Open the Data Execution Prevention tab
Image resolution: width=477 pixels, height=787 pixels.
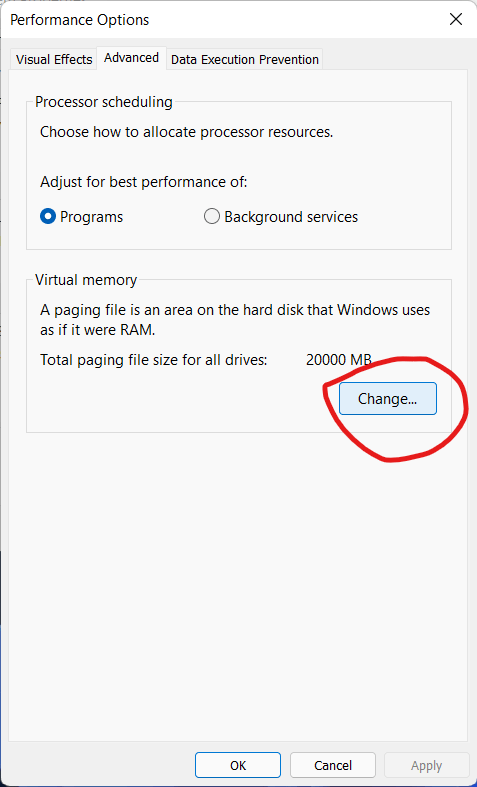[x=245, y=59]
